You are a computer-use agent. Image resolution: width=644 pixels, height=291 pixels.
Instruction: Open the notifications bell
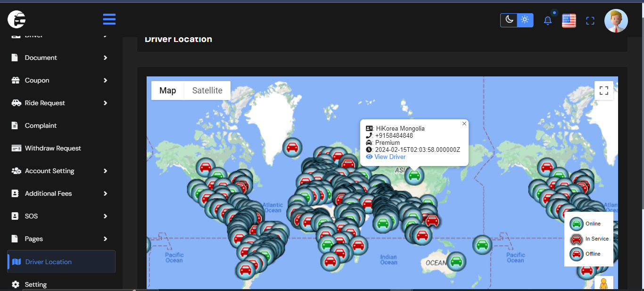547,21
